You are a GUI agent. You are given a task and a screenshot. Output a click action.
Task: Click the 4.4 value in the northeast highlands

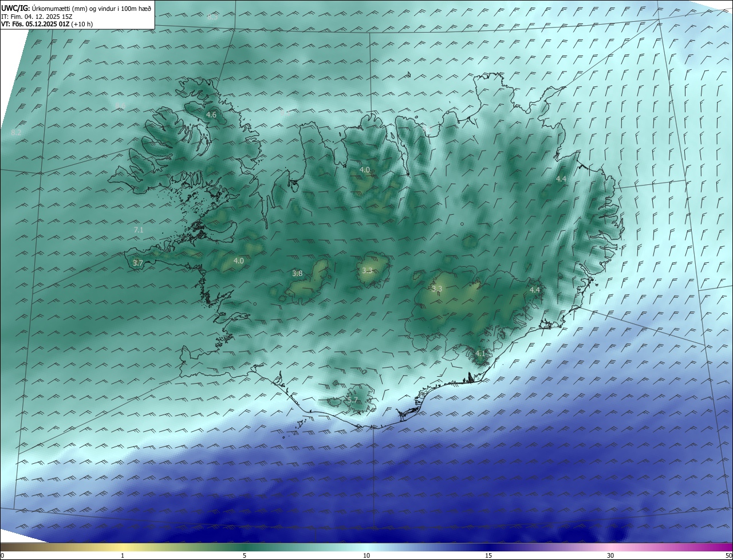(x=561, y=179)
